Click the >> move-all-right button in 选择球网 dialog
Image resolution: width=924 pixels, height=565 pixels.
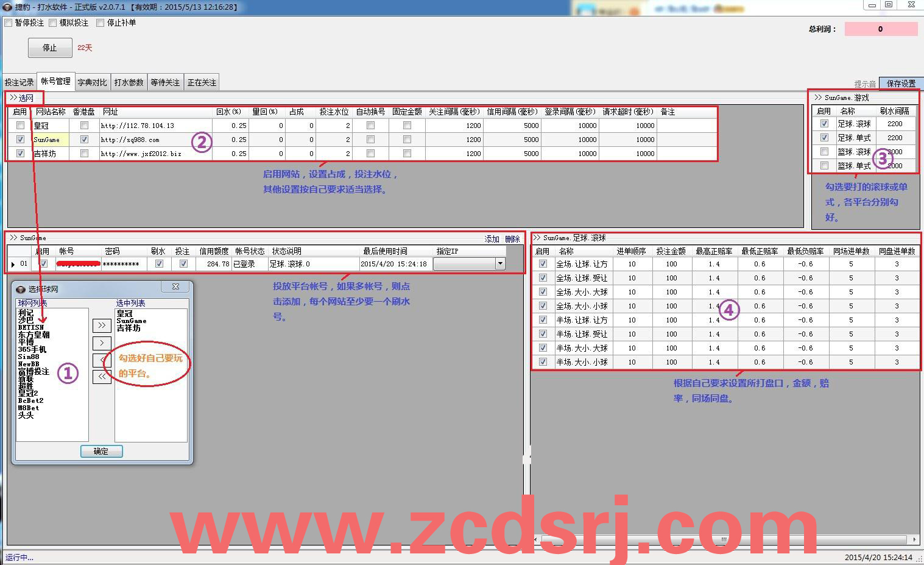tap(101, 325)
